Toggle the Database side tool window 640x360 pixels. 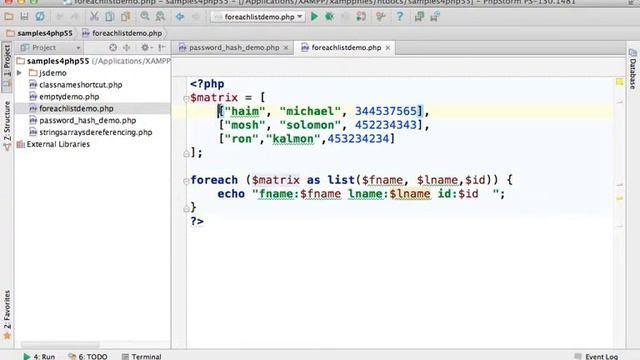coord(633,69)
